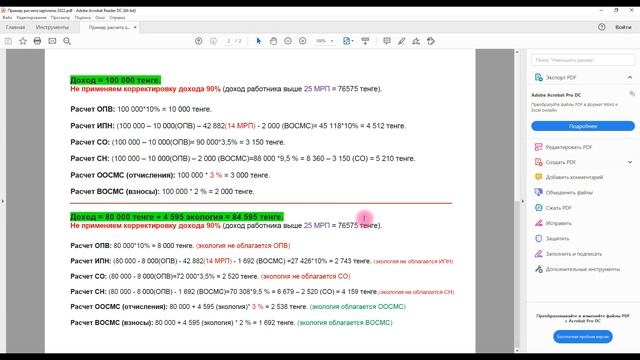Click the copy icon near Adobe Acrobat Pro DC

(632, 94)
